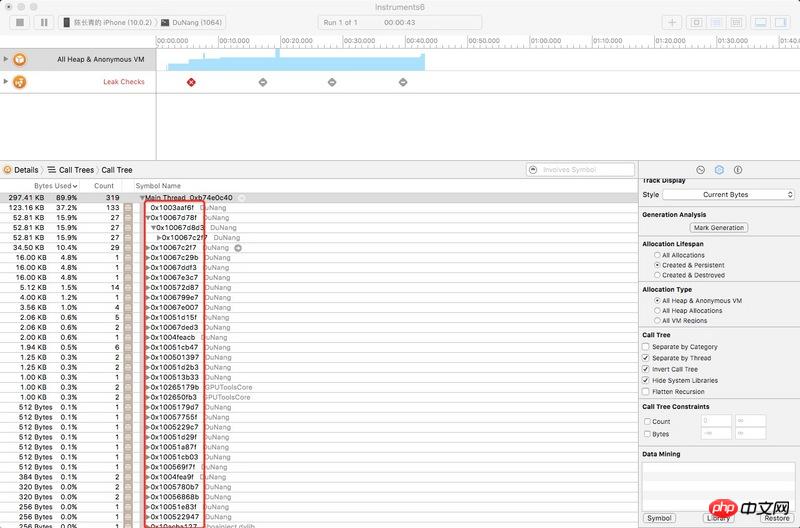Select the Leaks instrument icon
Image resolution: width=800 pixels, height=528 pixels.
(x=19, y=82)
